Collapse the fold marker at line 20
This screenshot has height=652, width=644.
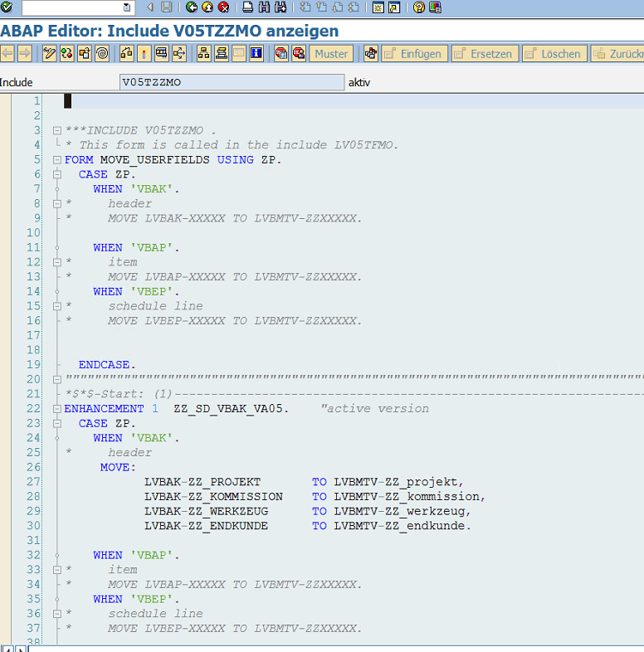click(57, 379)
